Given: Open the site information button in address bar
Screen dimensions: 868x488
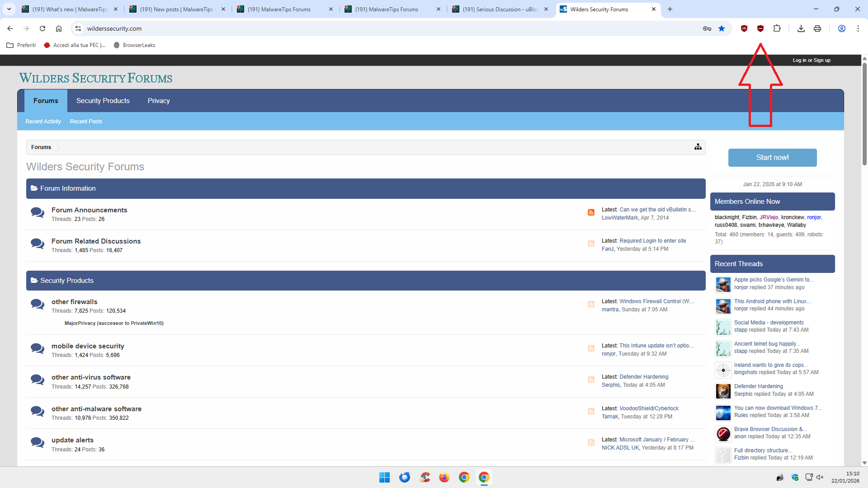Looking at the screenshot, I should pyautogui.click(x=78, y=28).
